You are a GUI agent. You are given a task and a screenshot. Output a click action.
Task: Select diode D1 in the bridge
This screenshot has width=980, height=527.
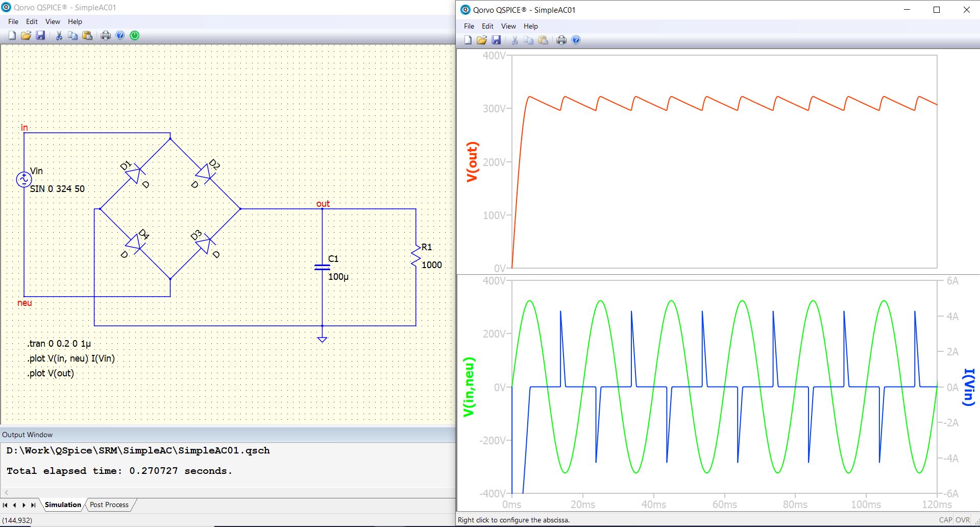(x=134, y=174)
